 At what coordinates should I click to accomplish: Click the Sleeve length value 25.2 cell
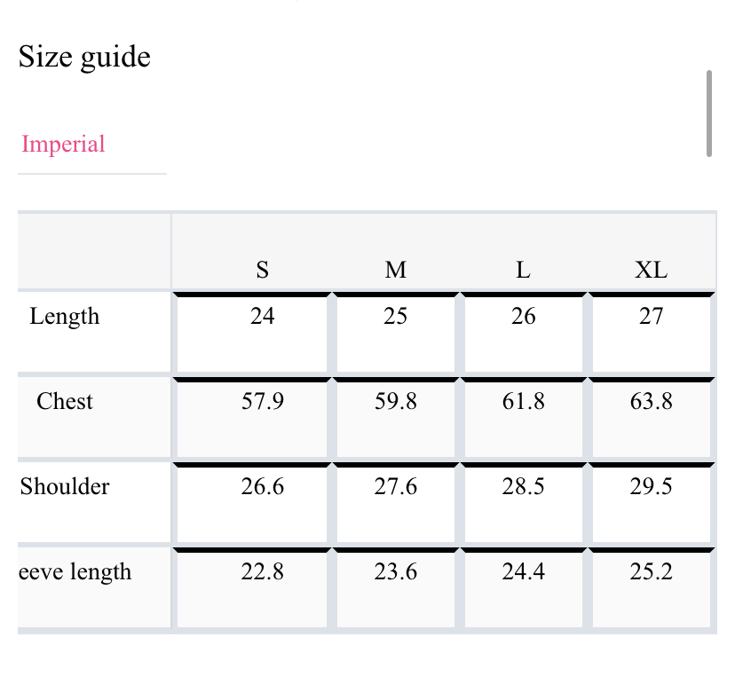tap(652, 588)
